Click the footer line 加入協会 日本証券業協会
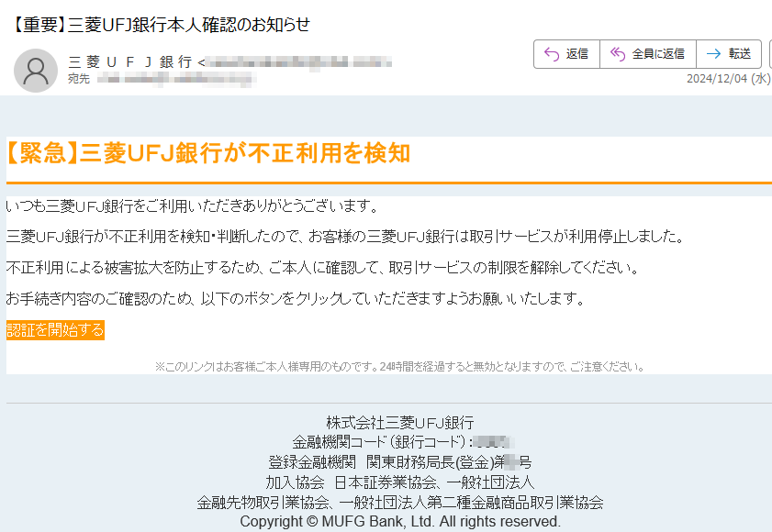Screen dimensions: 772x532 click(400, 482)
